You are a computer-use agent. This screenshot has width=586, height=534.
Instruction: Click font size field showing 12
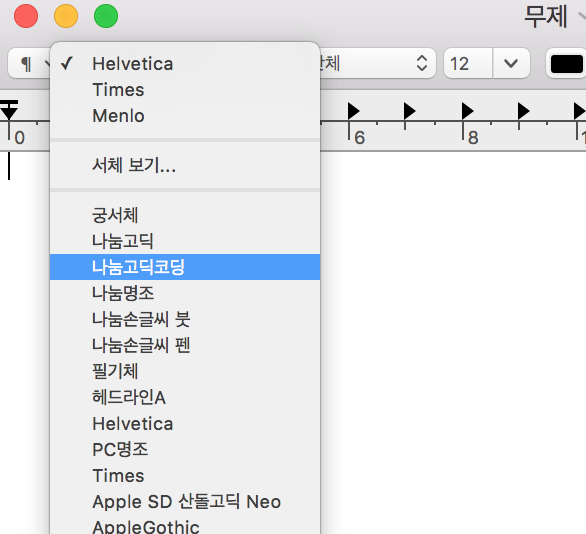(468, 63)
